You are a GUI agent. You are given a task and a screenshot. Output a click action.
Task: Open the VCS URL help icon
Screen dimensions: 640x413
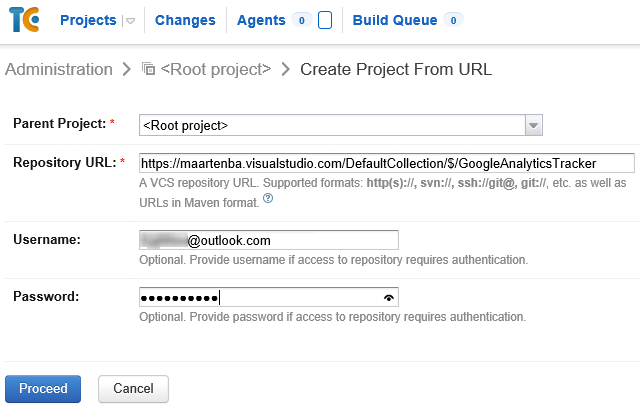click(268, 198)
